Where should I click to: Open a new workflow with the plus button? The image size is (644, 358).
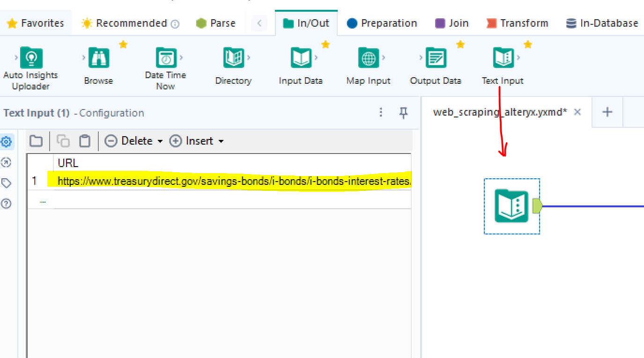(607, 112)
